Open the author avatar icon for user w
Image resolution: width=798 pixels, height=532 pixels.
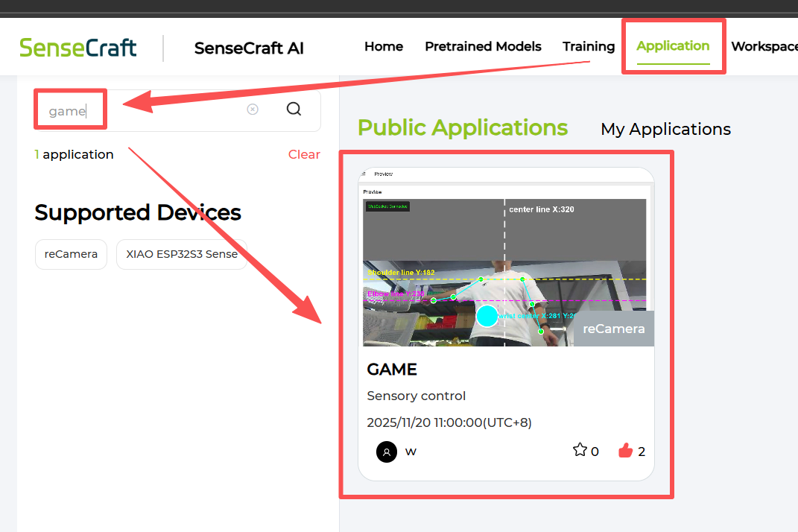tap(387, 452)
